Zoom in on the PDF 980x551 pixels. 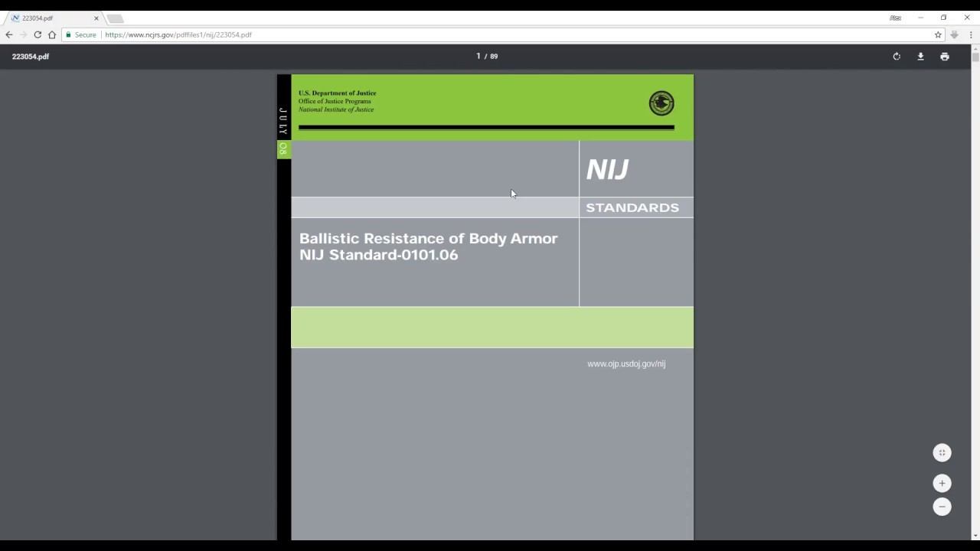click(x=942, y=483)
